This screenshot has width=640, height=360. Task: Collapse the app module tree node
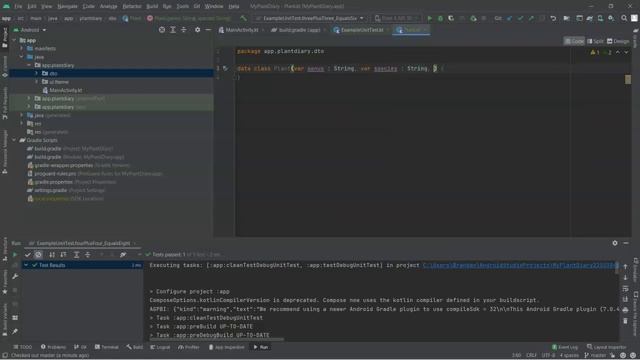coord(14,40)
